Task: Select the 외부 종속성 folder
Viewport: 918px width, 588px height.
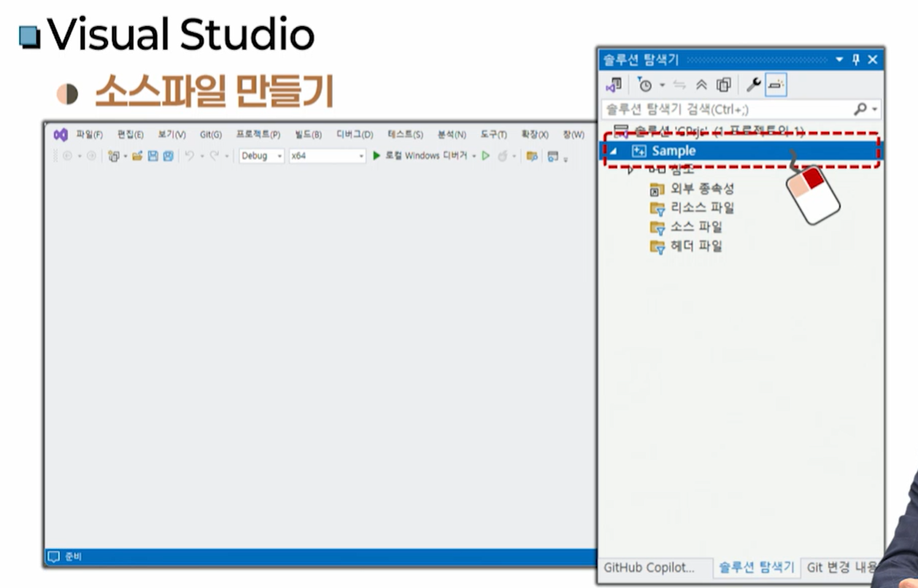Action: (702, 189)
